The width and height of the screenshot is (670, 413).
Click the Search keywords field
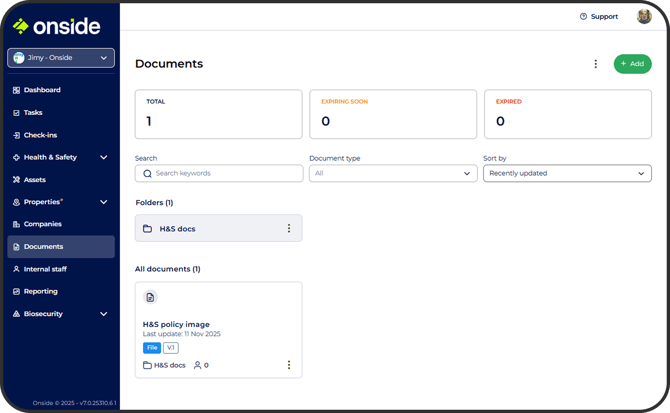point(219,173)
